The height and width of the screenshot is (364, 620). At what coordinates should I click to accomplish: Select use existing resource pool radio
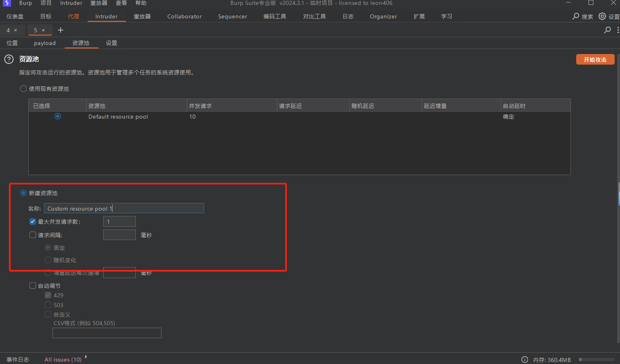(23, 89)
